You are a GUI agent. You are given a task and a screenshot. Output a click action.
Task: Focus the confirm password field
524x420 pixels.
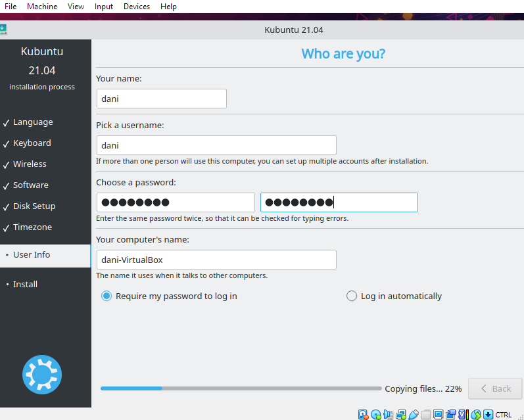(339, 202)
